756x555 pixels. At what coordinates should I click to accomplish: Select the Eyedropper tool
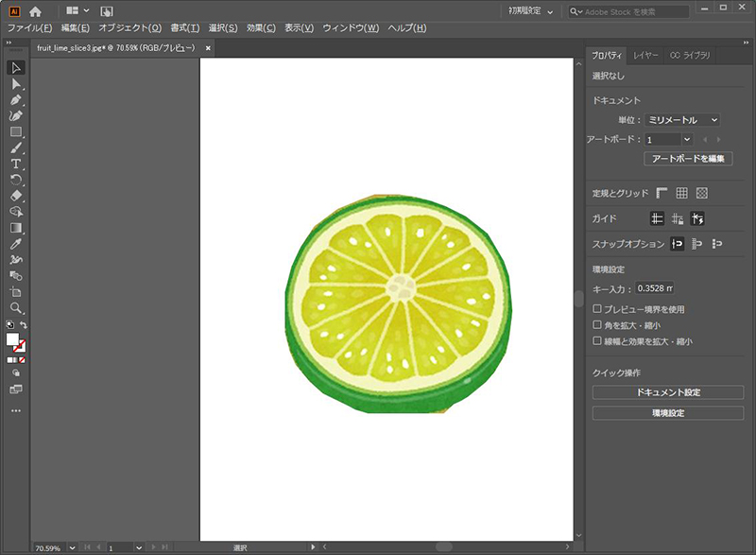[16, 244]
